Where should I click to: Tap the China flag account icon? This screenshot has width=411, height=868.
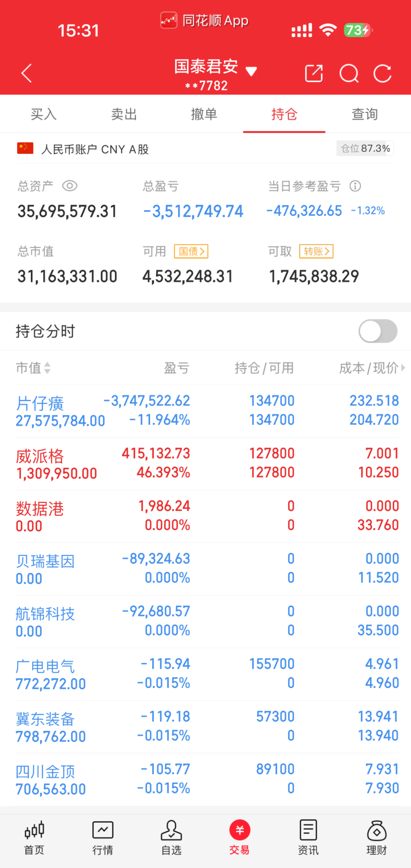(25, 148)
